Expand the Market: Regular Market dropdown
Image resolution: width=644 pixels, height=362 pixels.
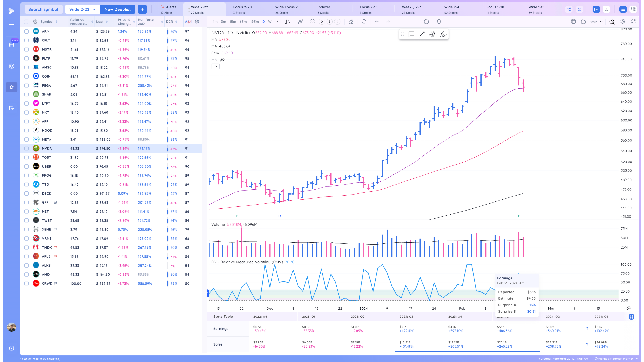tap(617, 359)
